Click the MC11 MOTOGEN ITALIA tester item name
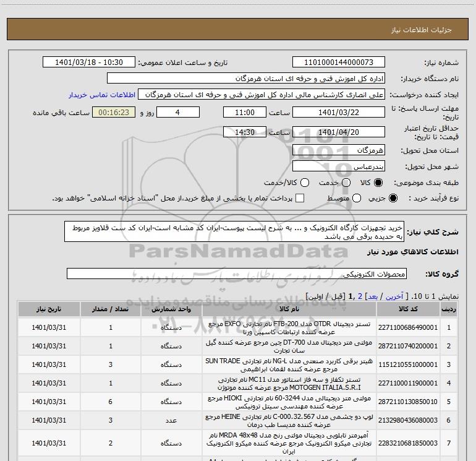 pos(289,383)
